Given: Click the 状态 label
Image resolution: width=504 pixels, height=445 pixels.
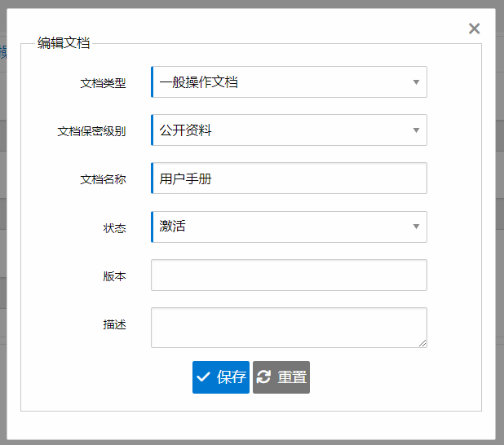Looking at the screenshot, I should (x=114, y=228).
